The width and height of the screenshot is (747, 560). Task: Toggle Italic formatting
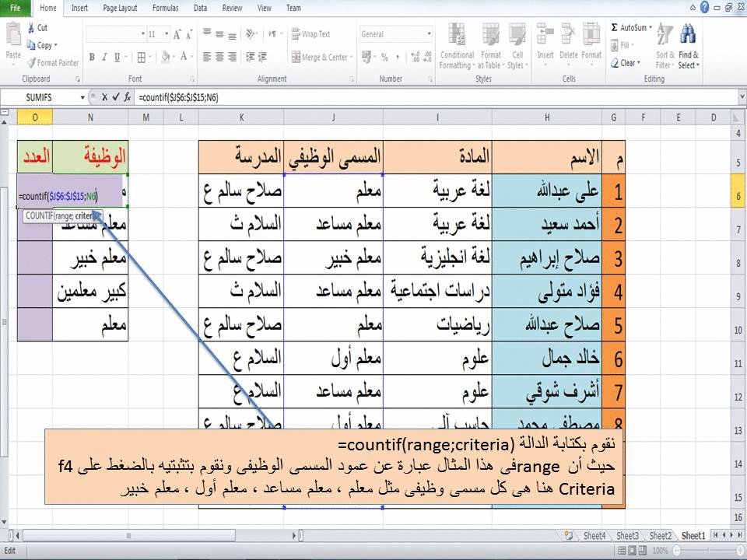[103, 57]
